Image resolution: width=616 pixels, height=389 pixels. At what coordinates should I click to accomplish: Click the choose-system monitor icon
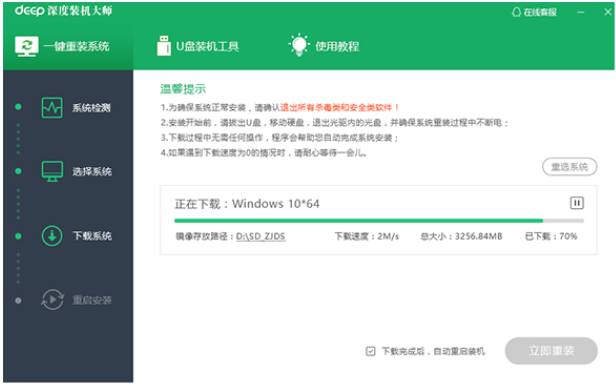click(x=52, y=171)
